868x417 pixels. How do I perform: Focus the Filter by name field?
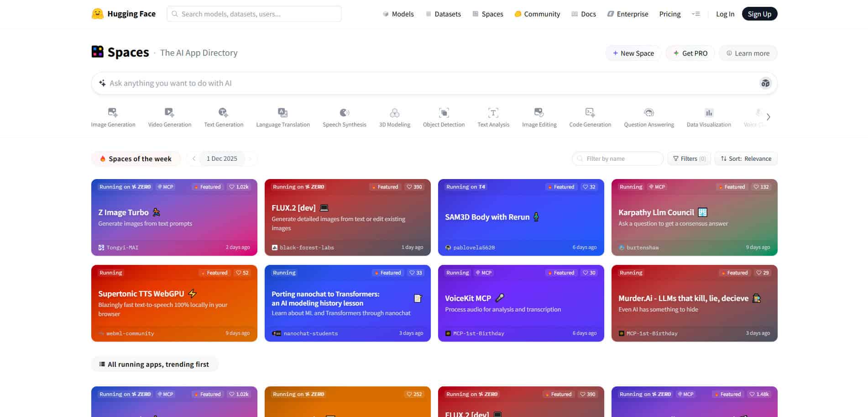[x=617, y=158]
